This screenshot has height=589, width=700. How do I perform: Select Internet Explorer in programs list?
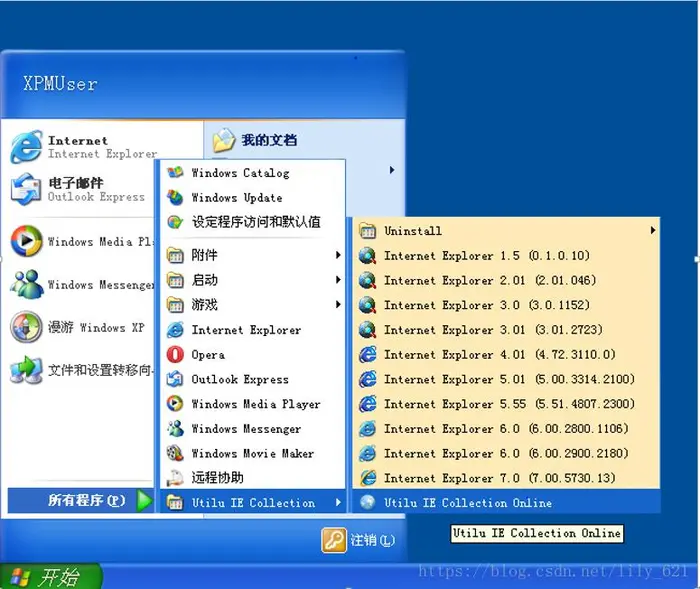[x=253, y=330]
